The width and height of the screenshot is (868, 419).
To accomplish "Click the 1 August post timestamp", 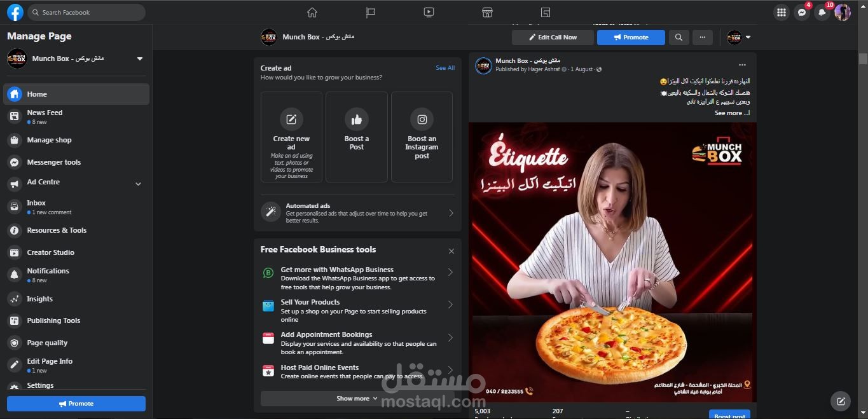I will pos(582,69).
